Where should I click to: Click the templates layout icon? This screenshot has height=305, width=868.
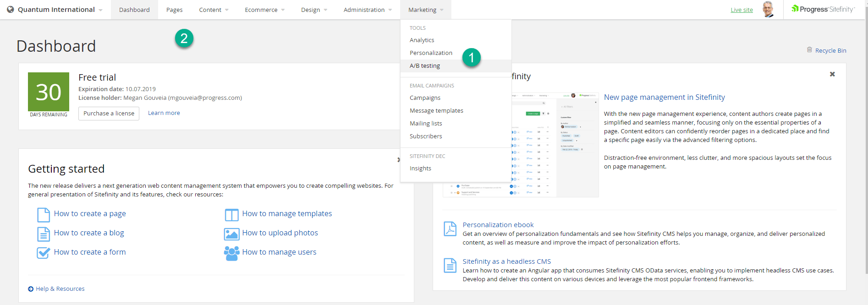[x=231, y=214]
